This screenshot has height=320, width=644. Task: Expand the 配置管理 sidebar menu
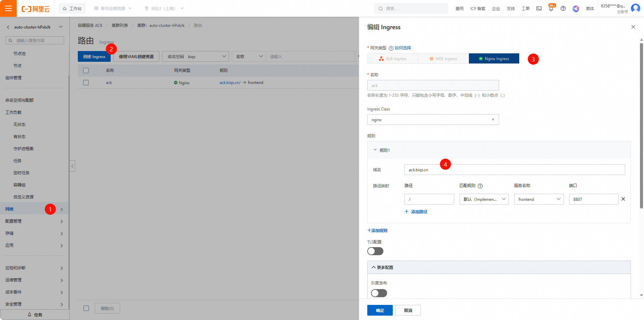34,221
